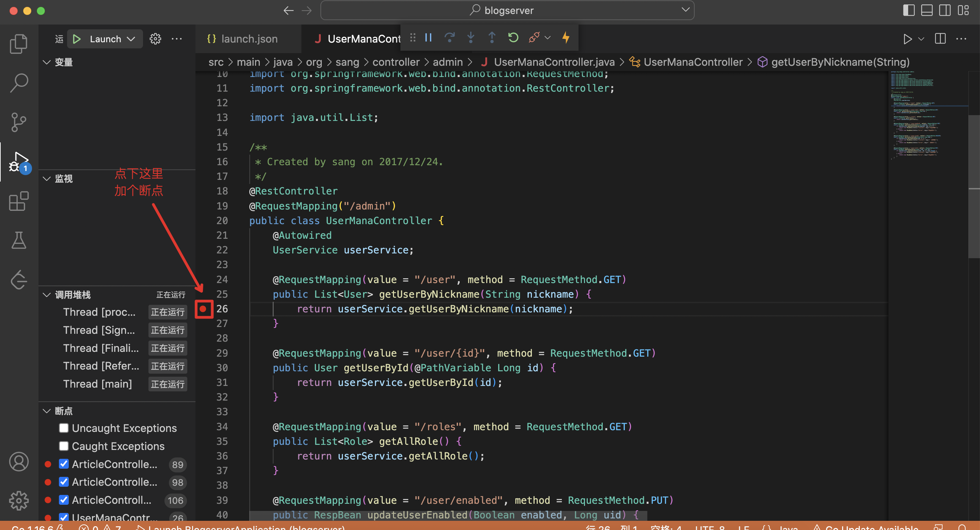Open launch.json with the gear icon
Image resolution: width=980 pixels, height=530 pixels.
tap(155, 39)
